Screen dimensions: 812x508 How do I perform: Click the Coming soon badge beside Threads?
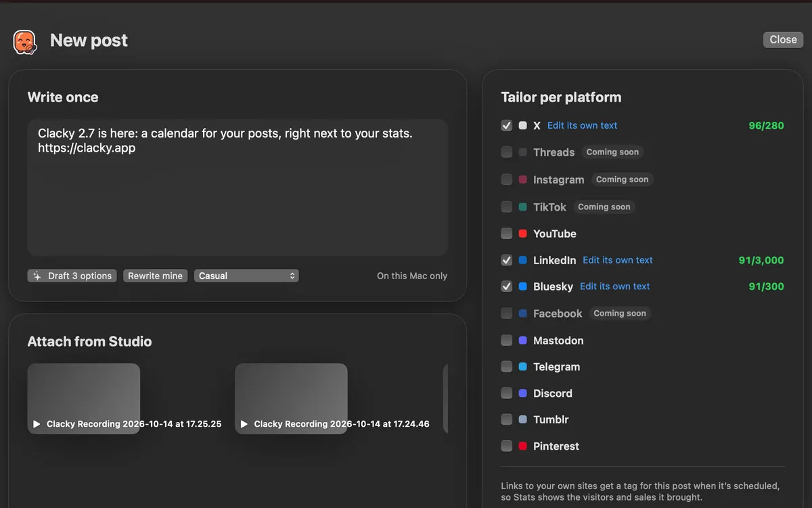pyautogui.click(x=612, y=152)
